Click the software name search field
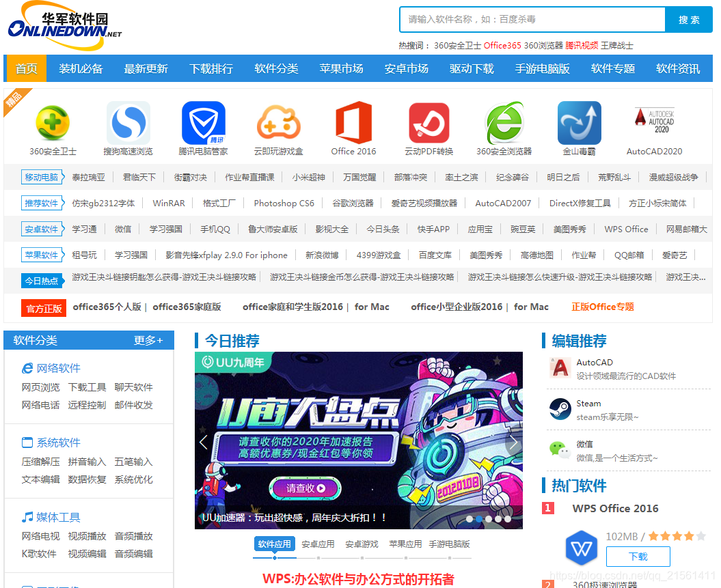Viewport: 721px width, 588px height. click(532, 19)
